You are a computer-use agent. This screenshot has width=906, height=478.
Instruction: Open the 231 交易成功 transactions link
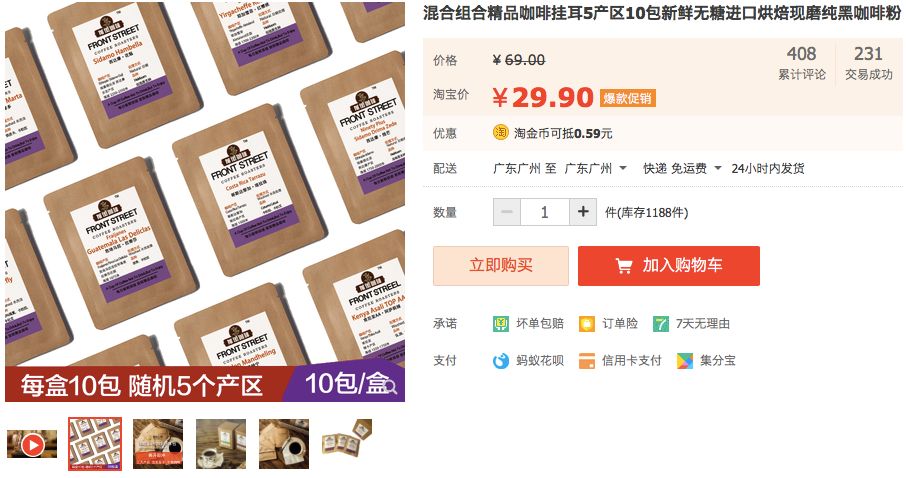pos(868,63)
